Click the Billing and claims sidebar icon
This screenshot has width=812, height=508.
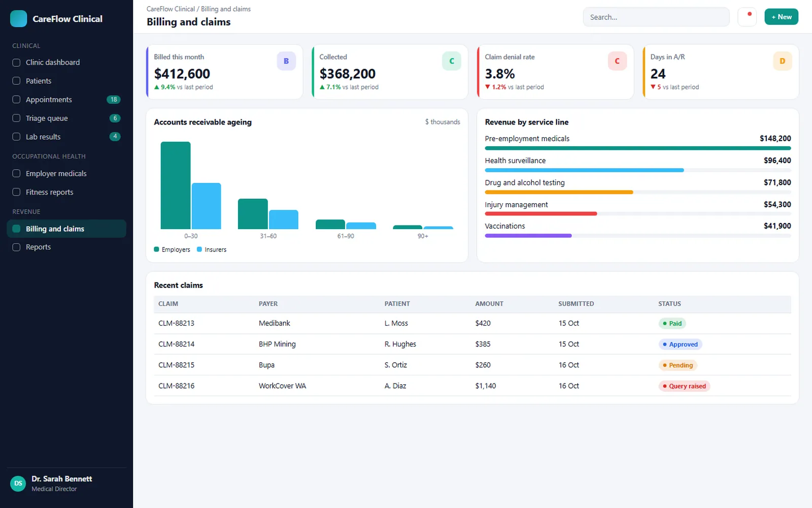tap(16, 229)
